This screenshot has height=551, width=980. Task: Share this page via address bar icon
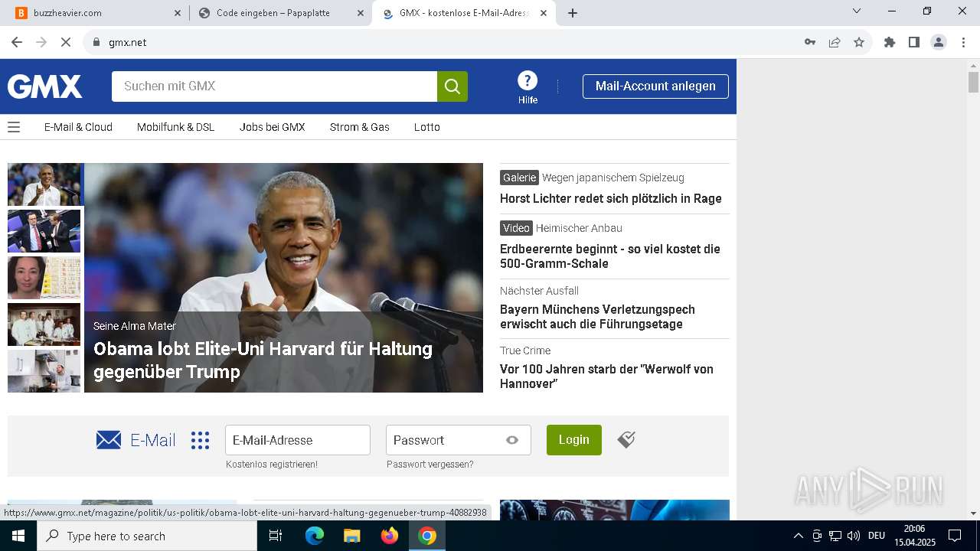point(835,42)
